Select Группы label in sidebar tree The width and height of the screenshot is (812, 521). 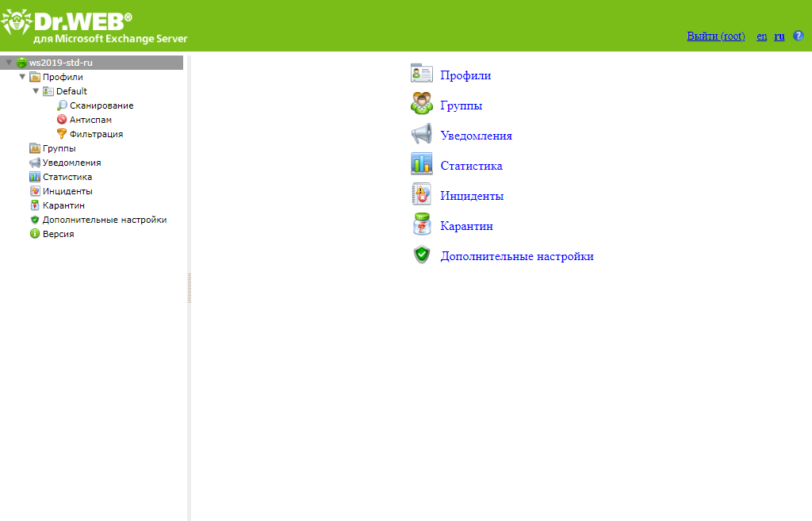point(59,148)
